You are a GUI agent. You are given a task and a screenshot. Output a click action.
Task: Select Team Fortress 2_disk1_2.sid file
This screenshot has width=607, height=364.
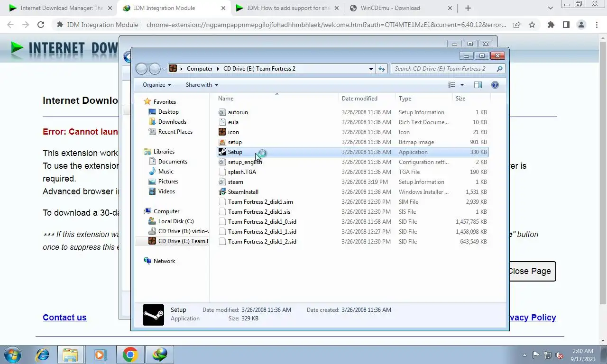click(352, 242)
